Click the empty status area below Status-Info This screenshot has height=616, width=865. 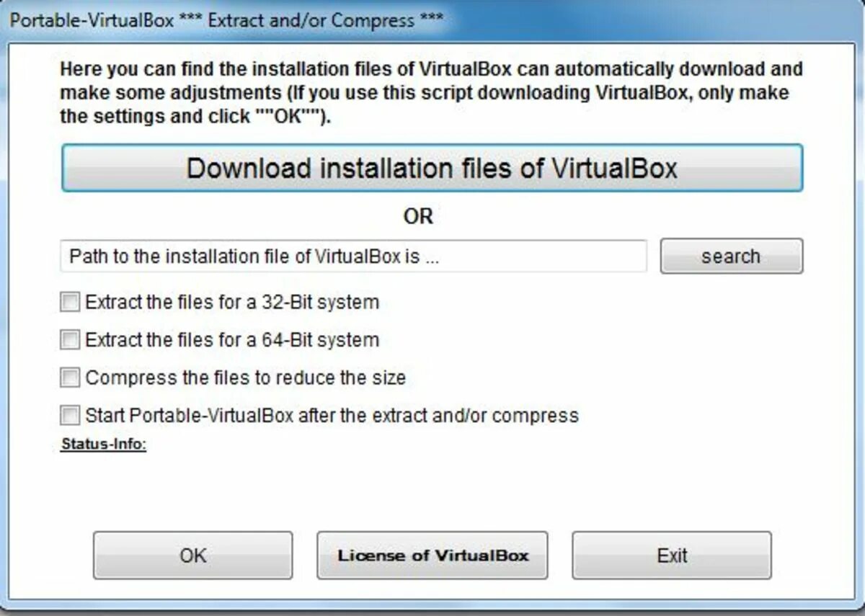(431, 486)
